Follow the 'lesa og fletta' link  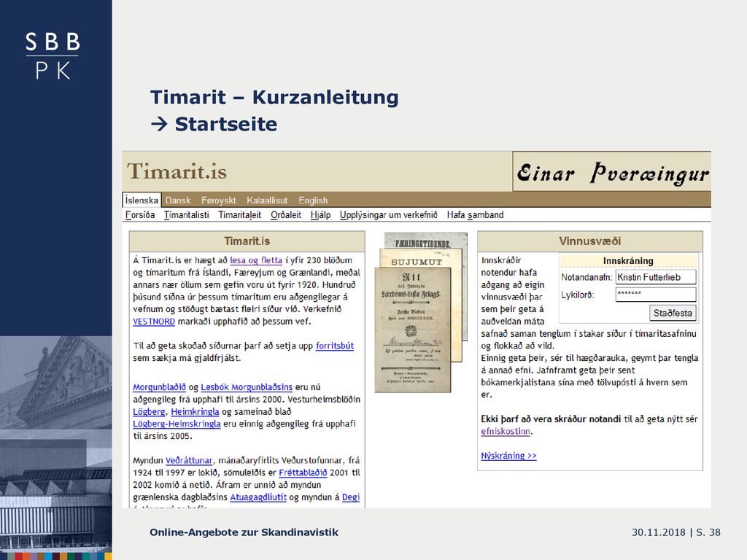coord(256,260)
